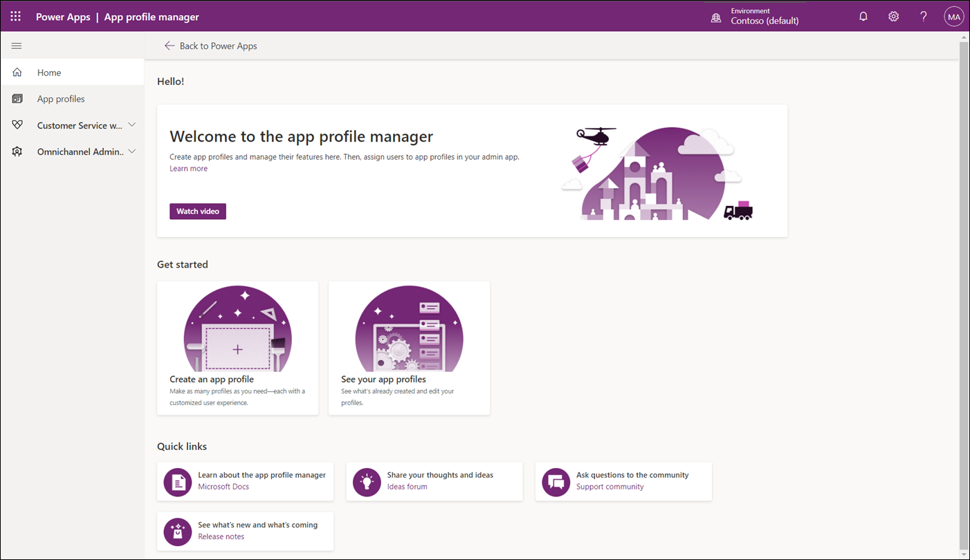Open the Ideas forum link

407,487
